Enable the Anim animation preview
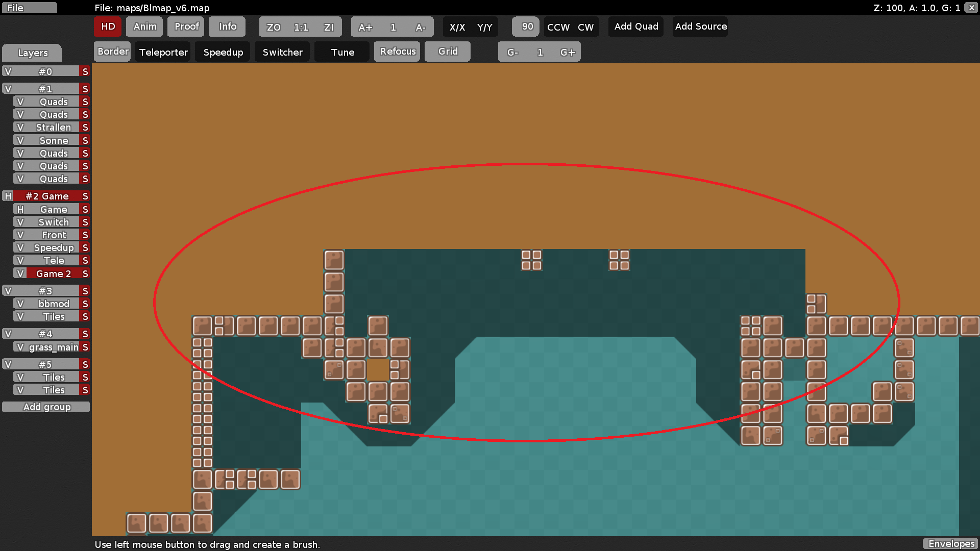980x551 pixels. (x=144, y=27)
